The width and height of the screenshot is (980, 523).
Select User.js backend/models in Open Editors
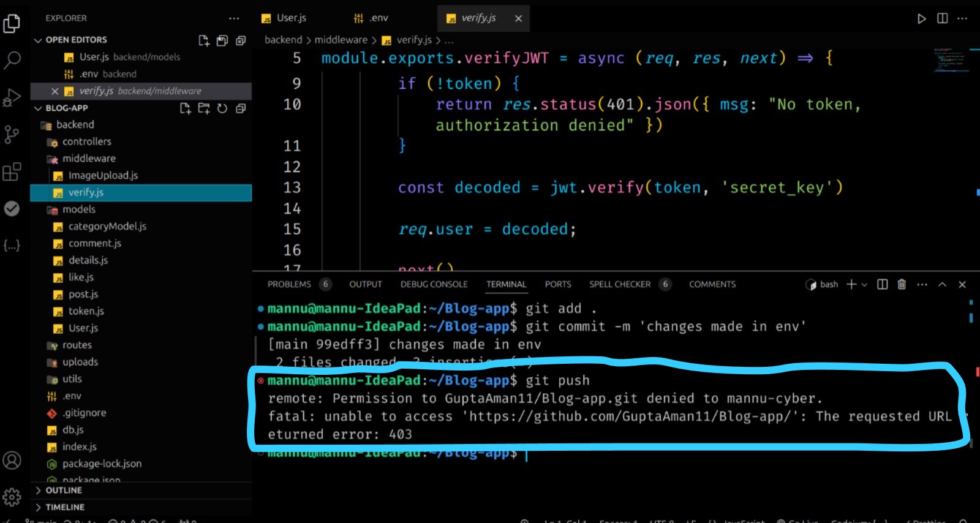click(141, 57)
